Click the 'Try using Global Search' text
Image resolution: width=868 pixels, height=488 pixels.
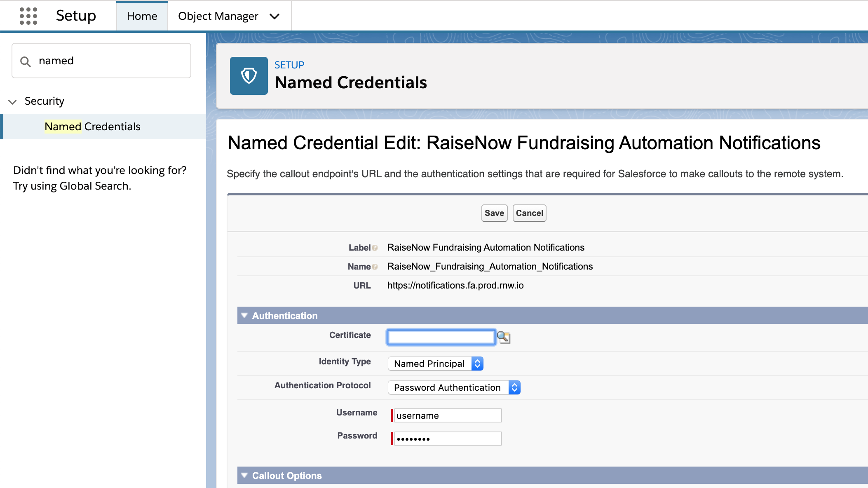click(x=72, y=186)
